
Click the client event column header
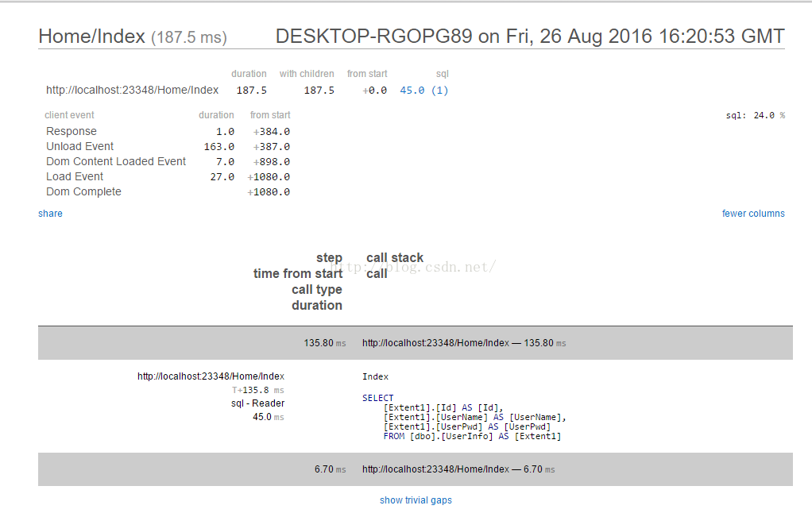pos(69,115)
